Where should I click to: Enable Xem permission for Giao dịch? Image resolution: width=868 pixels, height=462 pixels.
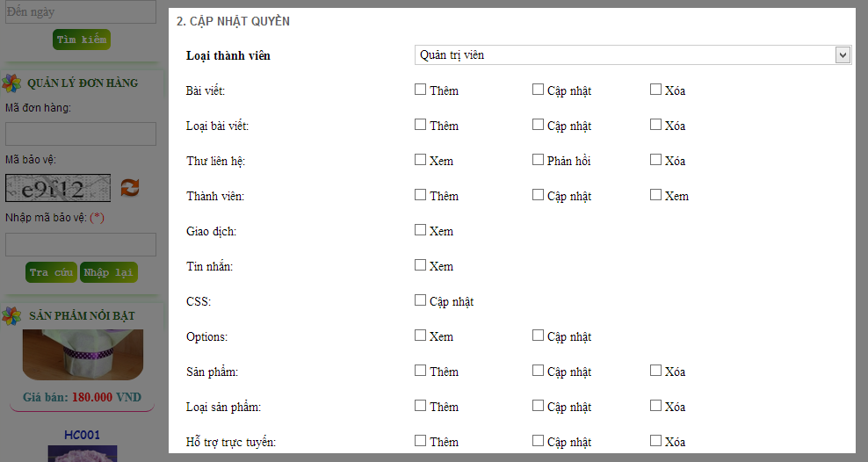(420, 229)
